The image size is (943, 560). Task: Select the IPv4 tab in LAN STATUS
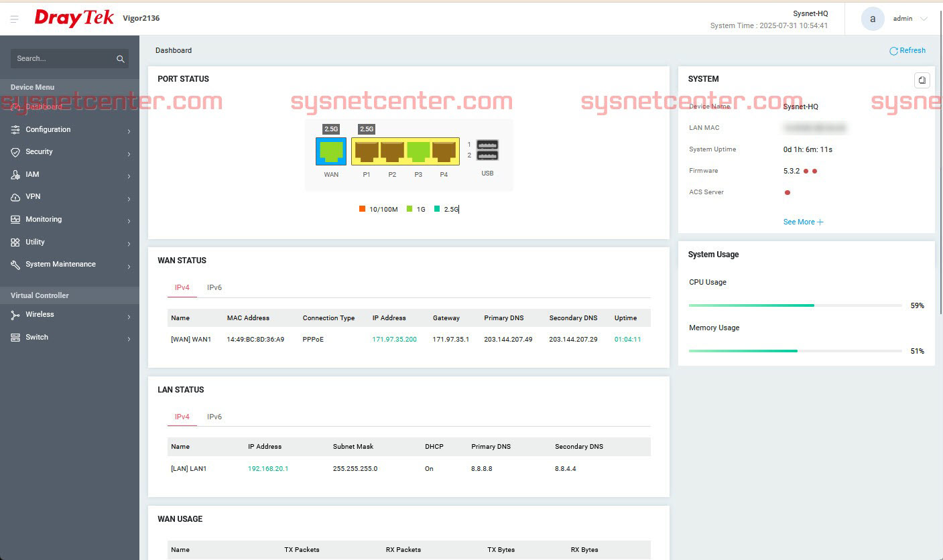[182, 417]
